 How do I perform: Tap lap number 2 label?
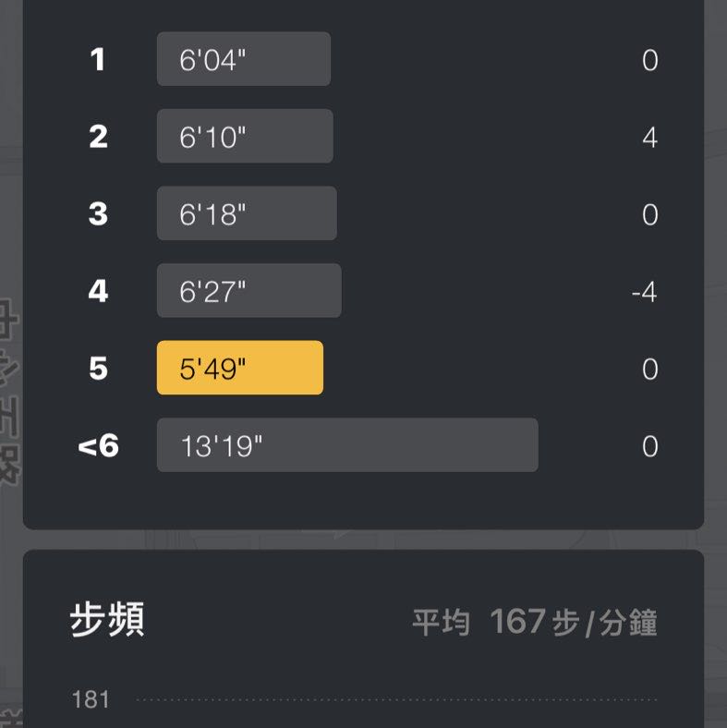point(98,138)
